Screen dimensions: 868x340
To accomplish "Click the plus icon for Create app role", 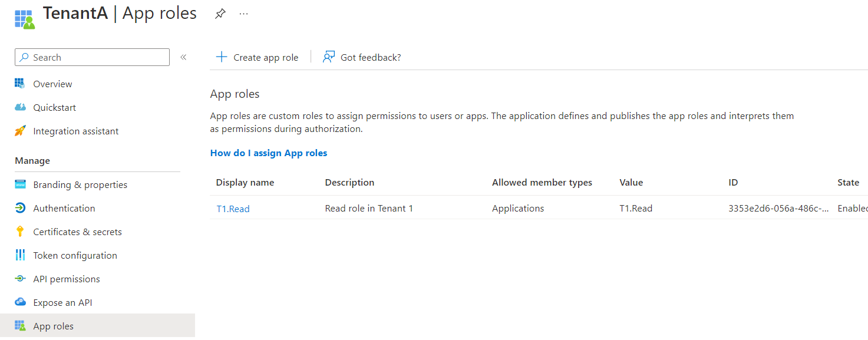I will 221,57.
